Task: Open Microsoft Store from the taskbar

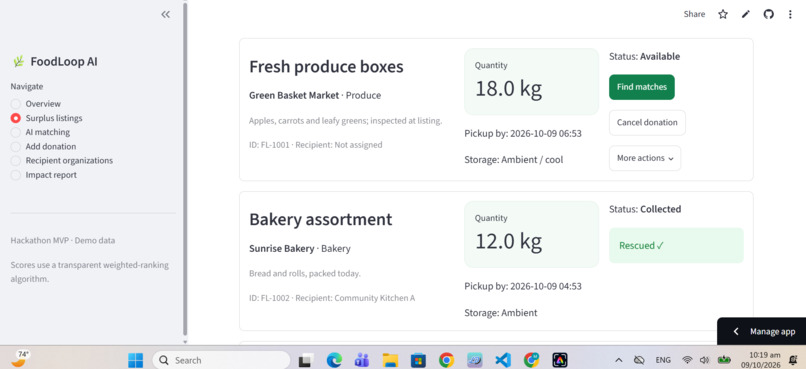Action: click(x=418, y=360)
